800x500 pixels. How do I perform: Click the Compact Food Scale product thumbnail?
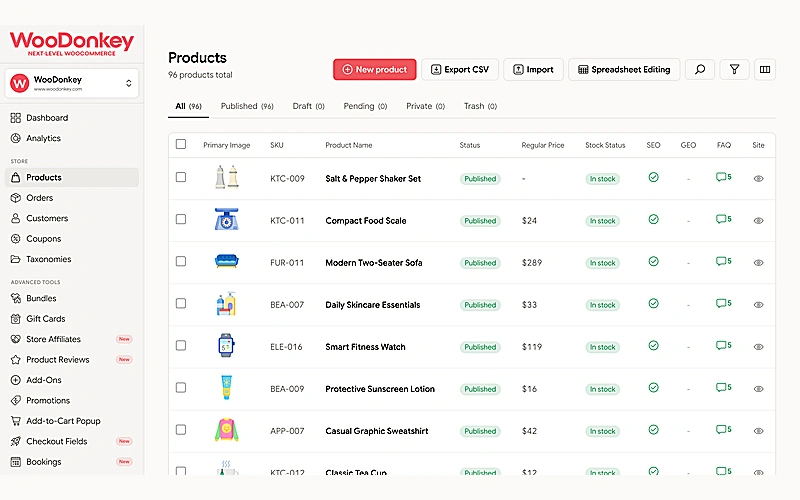click(227, 219)
